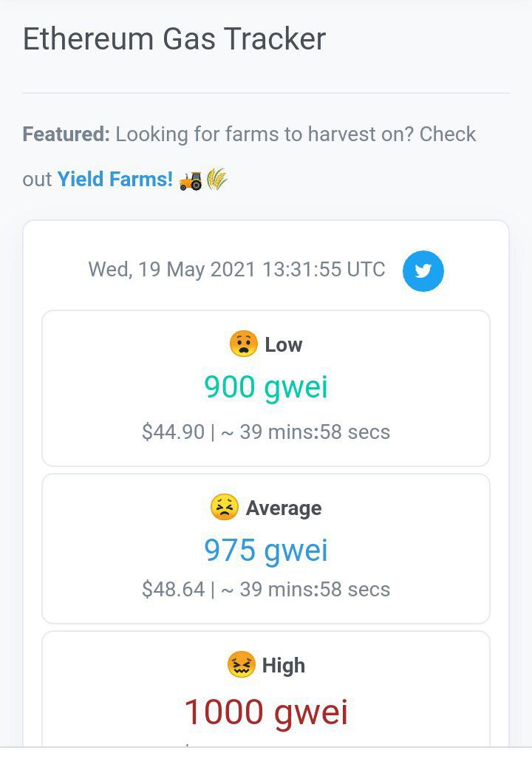The width and height of the screenshot is (532, 770).
Task: Click the $48.64 cost estimate line
Action: click(x=266, y=589)
